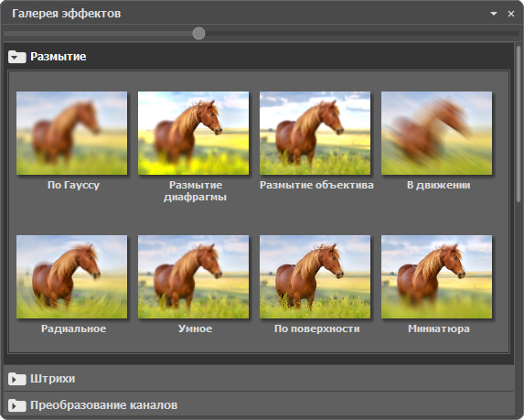524x420 pixels.
Task: Choose the Умное blur thumbnail
Action: [x=194, y=277]
